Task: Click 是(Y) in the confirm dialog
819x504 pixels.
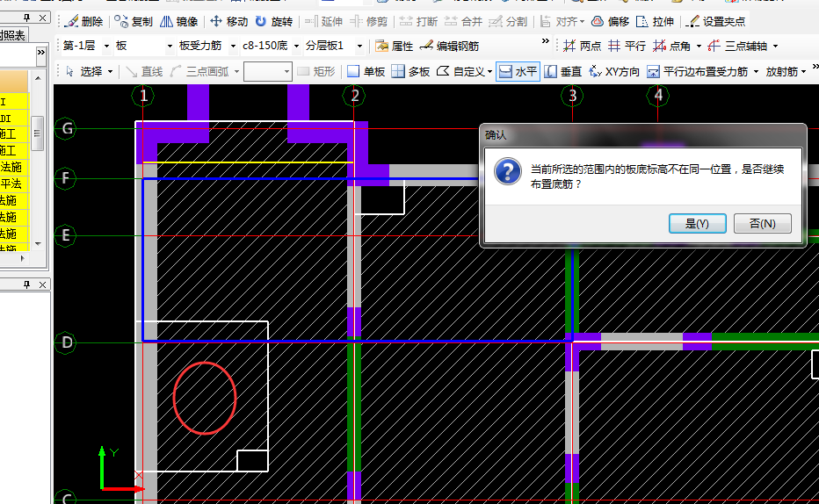Action: pos(698,223)
